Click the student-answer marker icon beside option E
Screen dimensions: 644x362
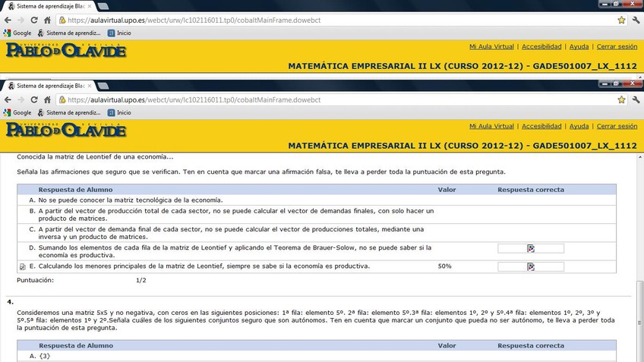[22, 267]
